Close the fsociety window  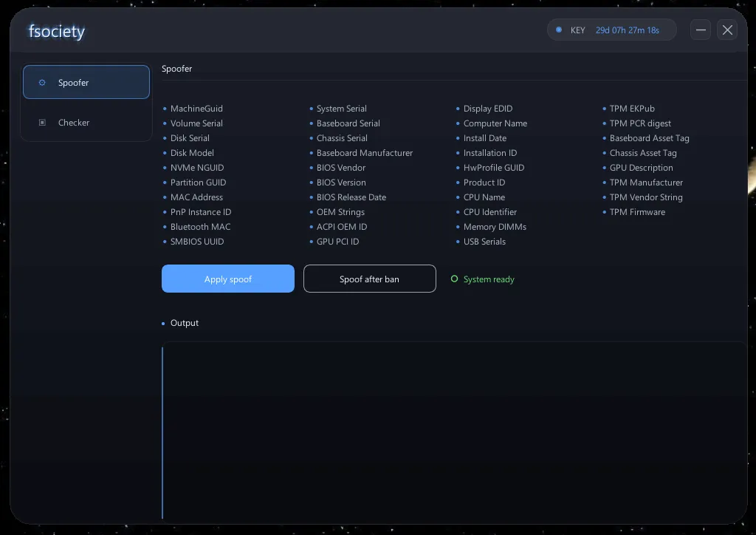[x=727, y=30]
